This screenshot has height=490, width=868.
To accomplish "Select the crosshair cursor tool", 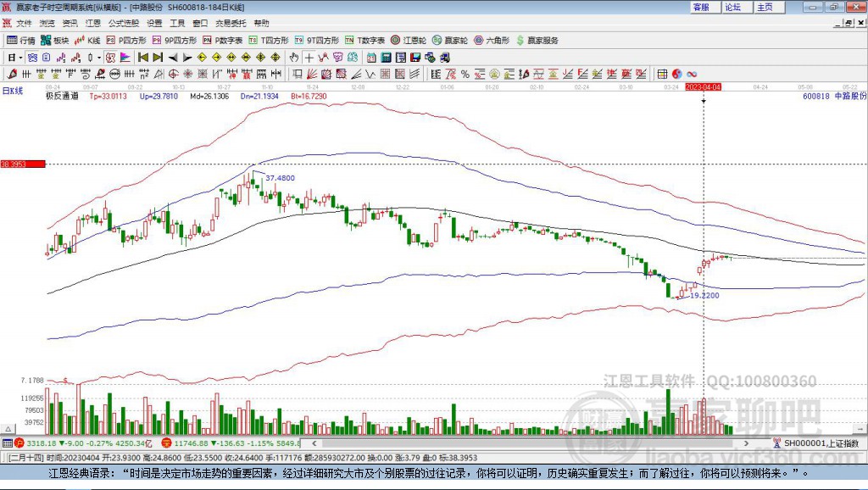I will (x=309, y=58).
